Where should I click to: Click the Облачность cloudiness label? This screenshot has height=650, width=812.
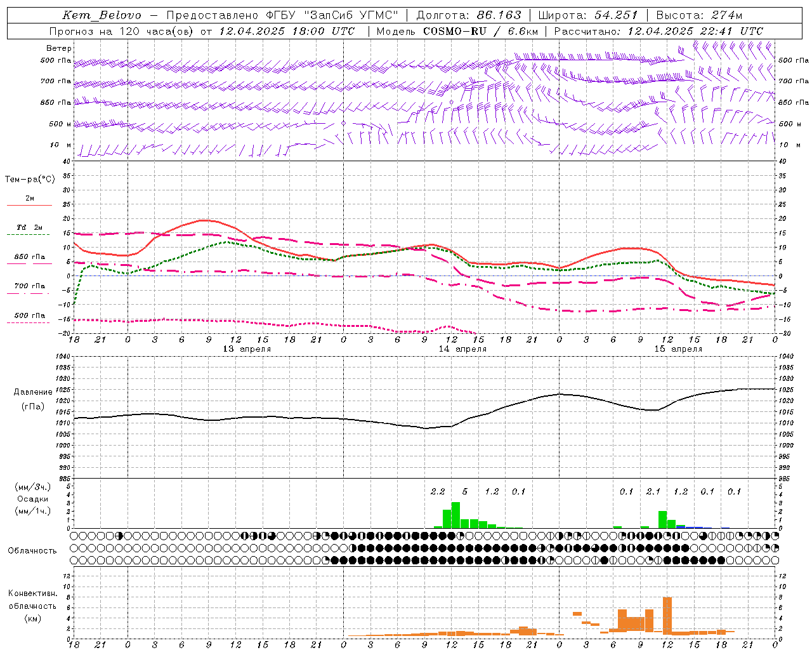32,551
